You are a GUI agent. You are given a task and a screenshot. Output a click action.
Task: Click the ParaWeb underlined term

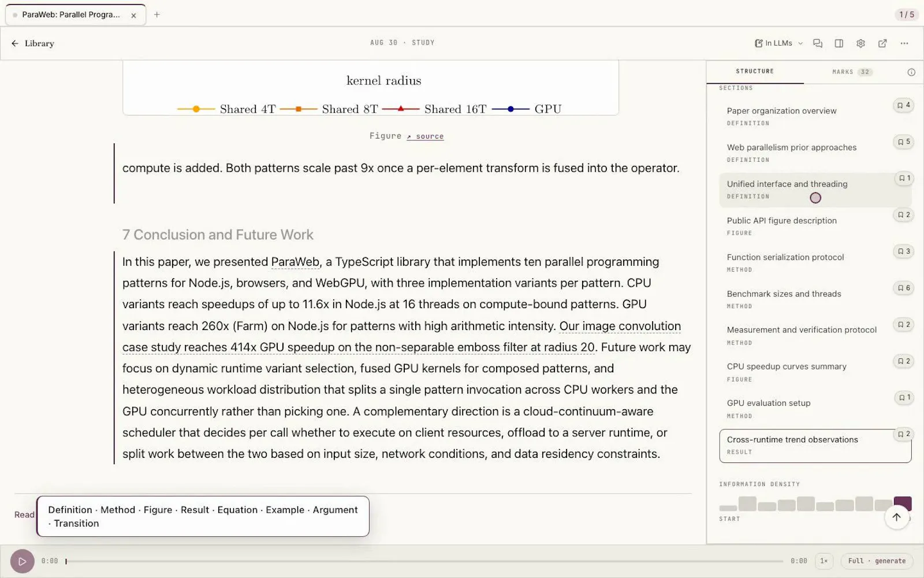(x=295, y=262)
